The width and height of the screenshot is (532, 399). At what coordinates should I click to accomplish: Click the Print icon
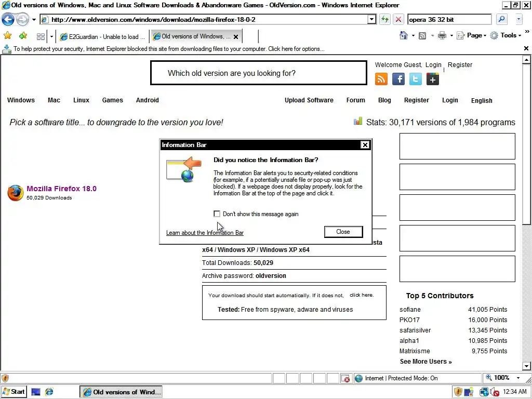tap(442, 35)
